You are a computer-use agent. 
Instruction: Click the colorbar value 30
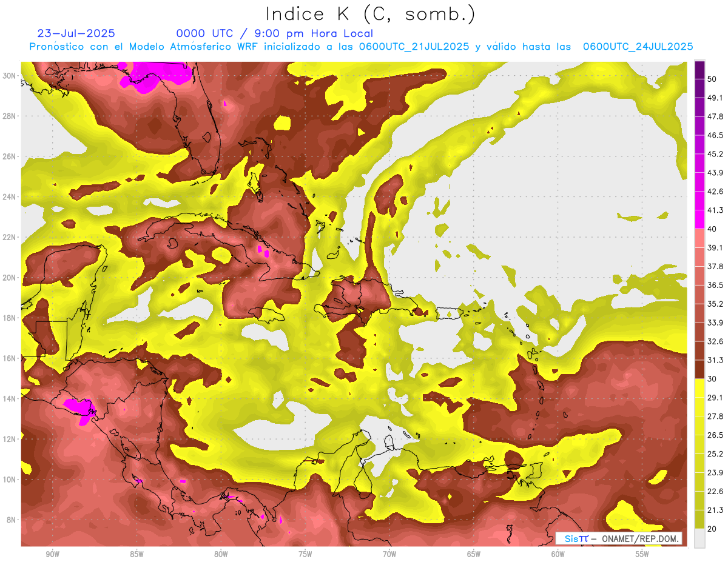coord(712,379)
